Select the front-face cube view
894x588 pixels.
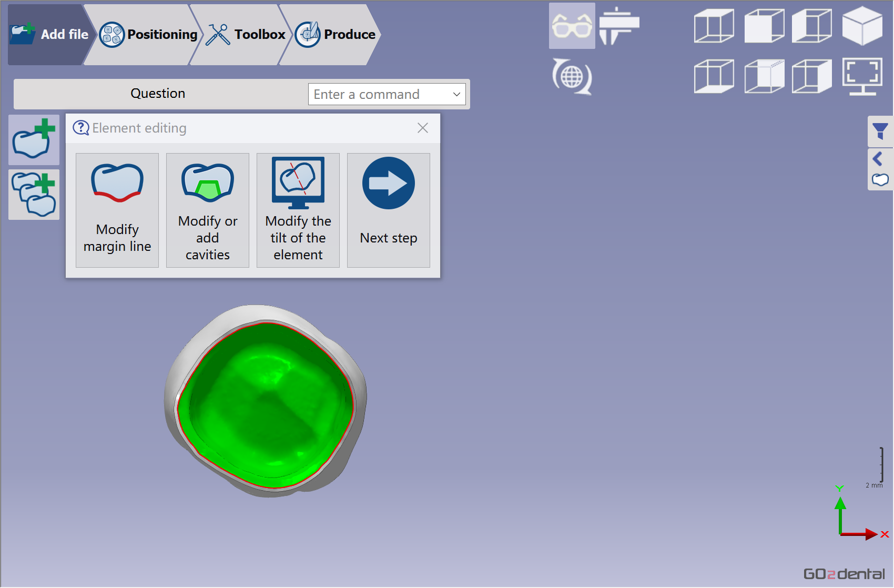click(x=764, y=26)
